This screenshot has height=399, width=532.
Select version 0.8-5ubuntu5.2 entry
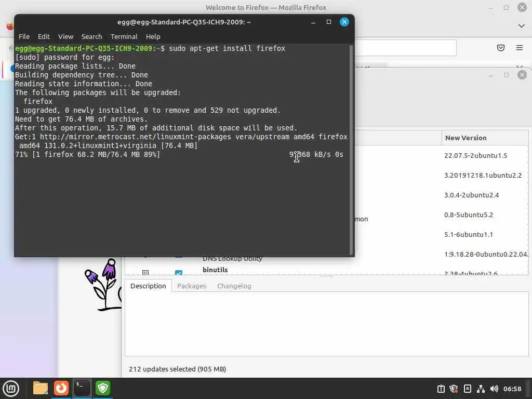(469, 215)
